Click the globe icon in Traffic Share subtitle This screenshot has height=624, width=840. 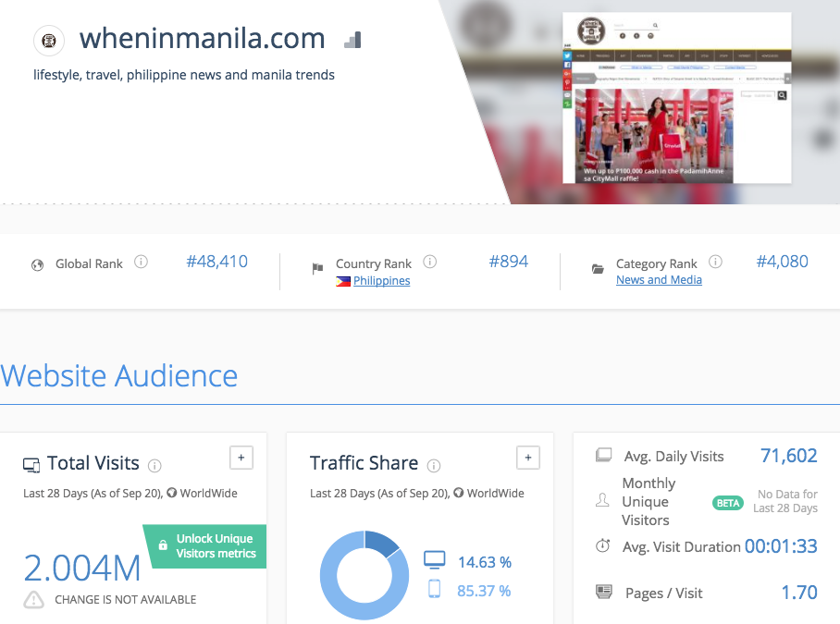pos(459,493)
